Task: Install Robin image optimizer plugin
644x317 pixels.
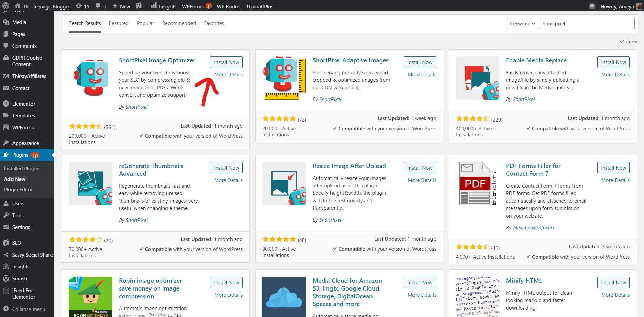Action: pyautogui.click(x=226, y=282)
